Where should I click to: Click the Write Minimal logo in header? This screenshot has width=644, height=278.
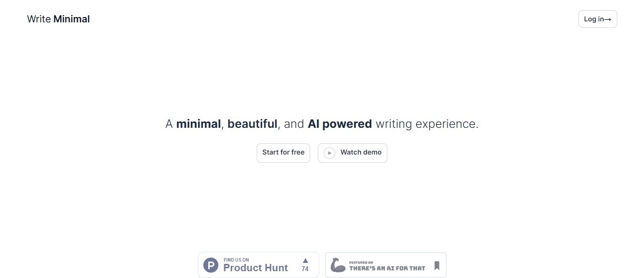[x=58, y=19]
